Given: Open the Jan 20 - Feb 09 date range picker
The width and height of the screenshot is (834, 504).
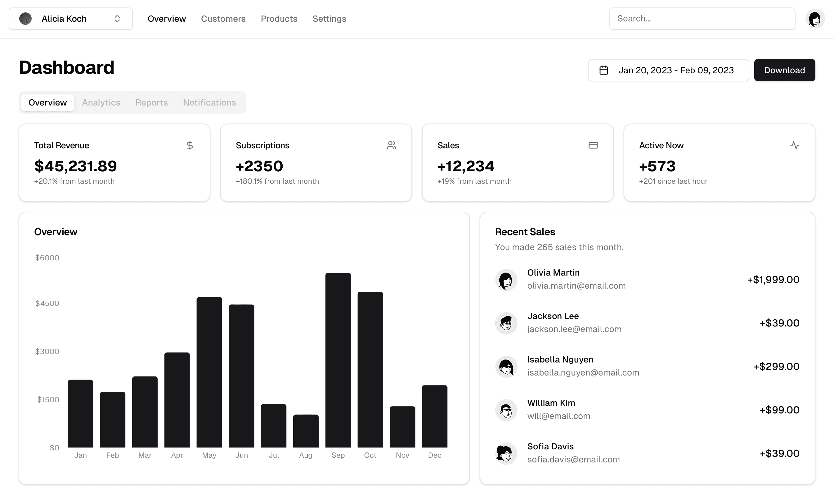Looking at the screenshot, I should click(x=668, y=70).
